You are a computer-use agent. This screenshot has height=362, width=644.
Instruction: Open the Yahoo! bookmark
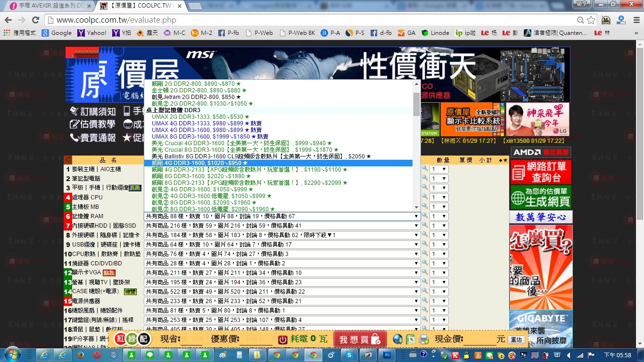pyautogui.click(x=92, y=33)
